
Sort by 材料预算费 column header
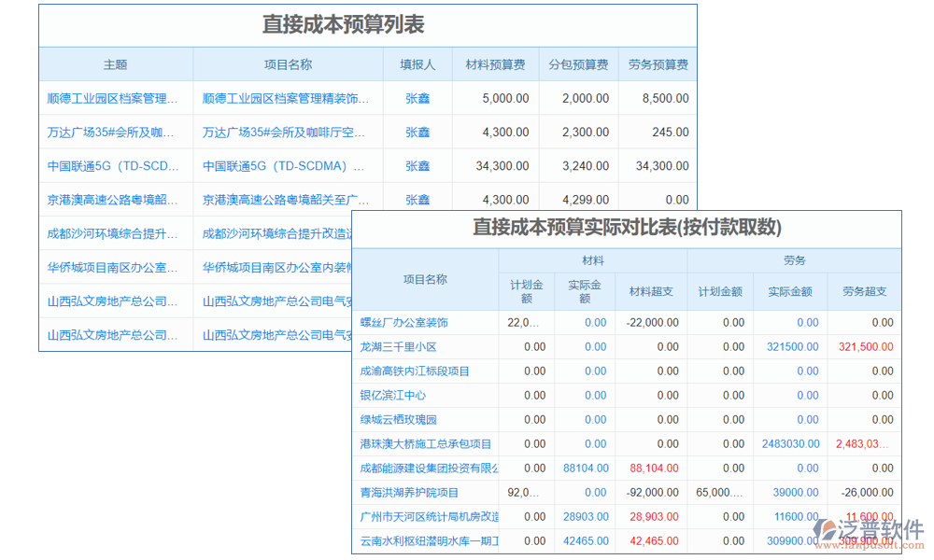494,64
